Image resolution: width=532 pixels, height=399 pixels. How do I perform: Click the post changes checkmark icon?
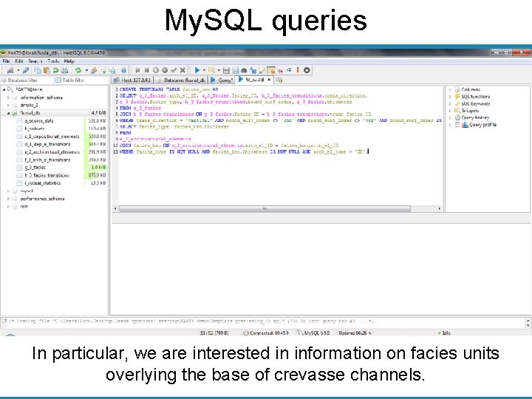pyautogui.click(x=174, y=70)
